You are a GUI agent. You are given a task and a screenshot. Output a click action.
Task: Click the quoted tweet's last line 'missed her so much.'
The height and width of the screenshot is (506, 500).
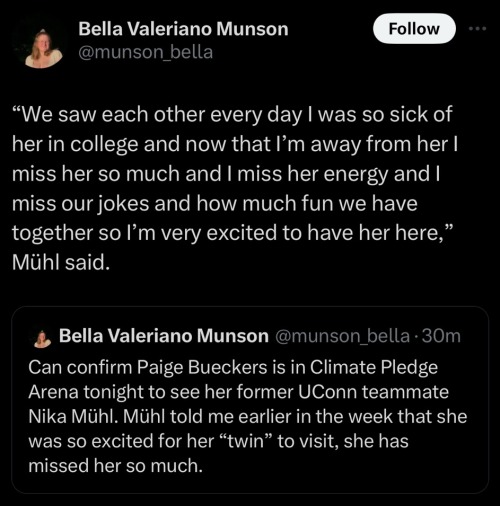coord(116,465)
